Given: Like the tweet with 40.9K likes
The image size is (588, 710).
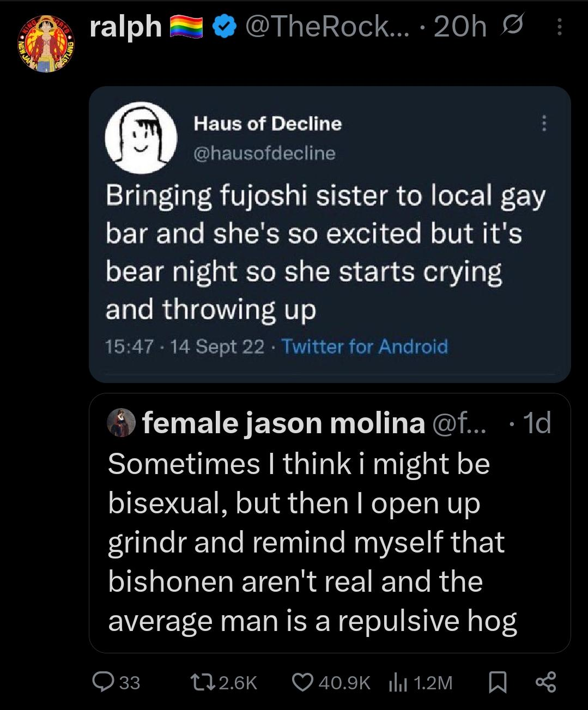Looking at the screenshot, I should 331,682.
